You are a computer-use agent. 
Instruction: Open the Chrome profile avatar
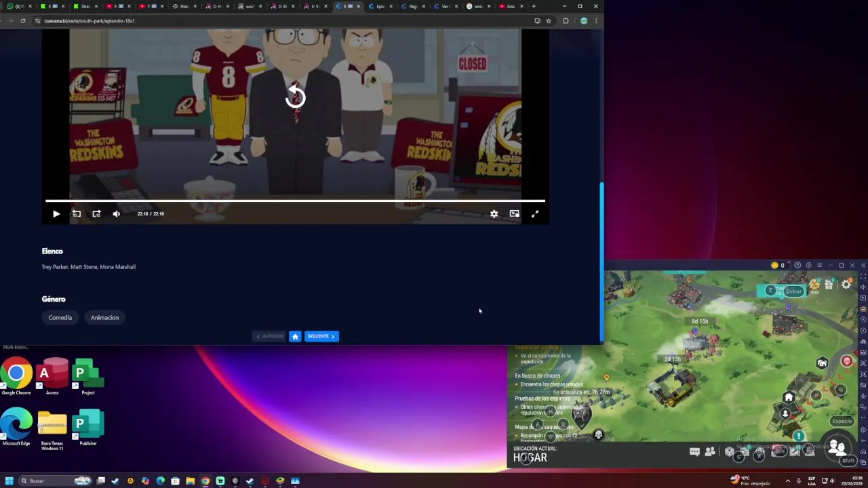point(584,21)
